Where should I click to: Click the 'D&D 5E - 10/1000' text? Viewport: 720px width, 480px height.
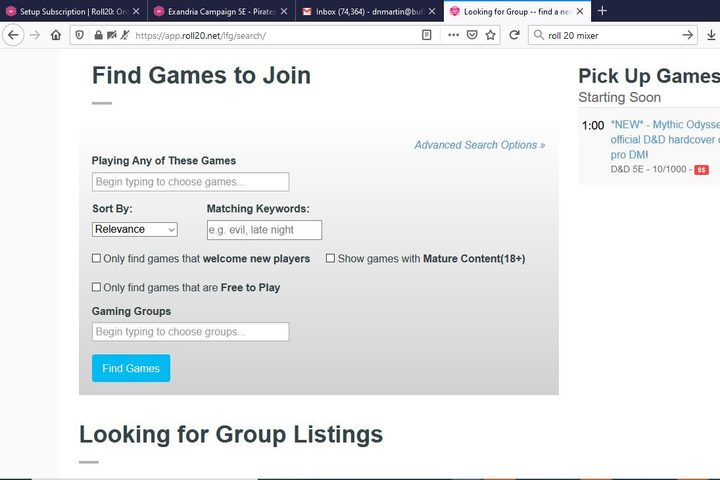pos(648,169)
